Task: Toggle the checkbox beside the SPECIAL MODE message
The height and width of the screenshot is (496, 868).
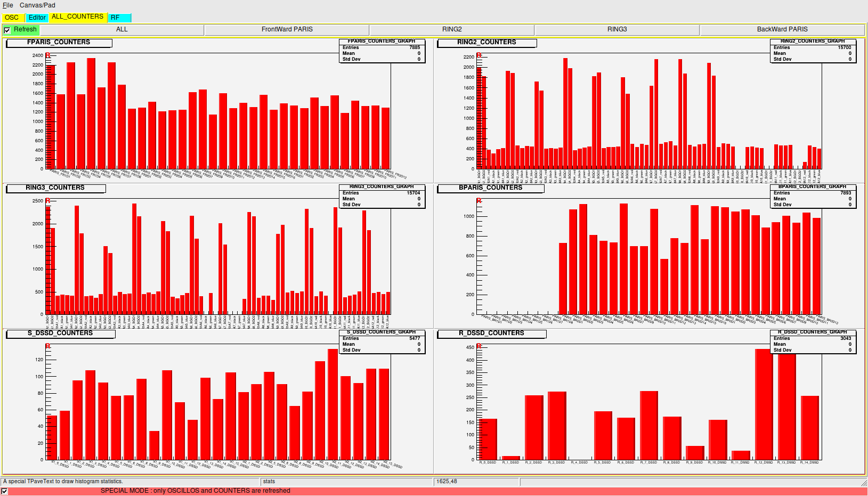Action: point(5,491)
